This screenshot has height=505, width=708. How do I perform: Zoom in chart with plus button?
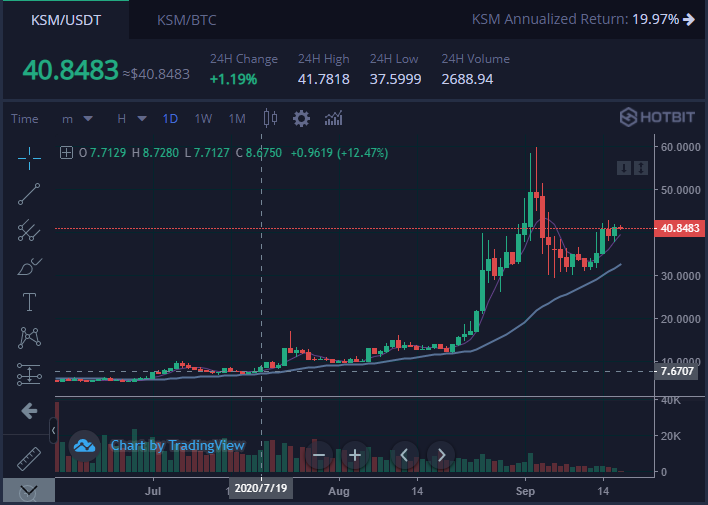pyautogui.click(x=355, y=455)
